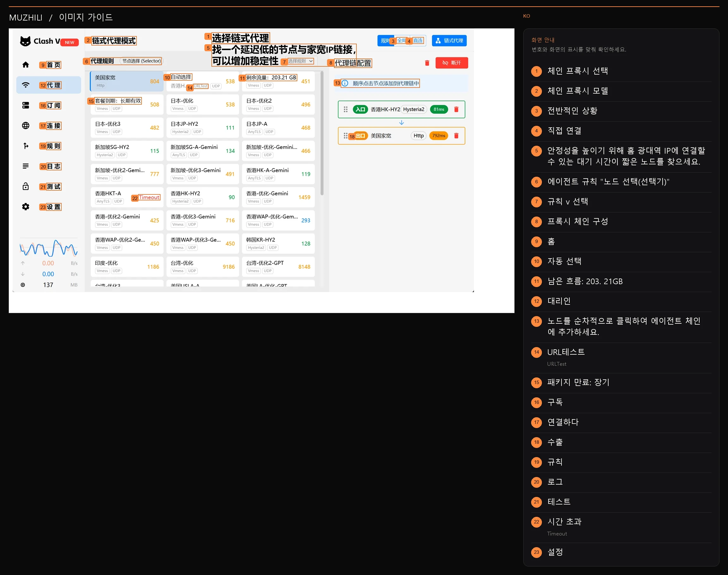This screenshot has height=575, width=728.
Task: Click the Clash Verge cat logo
Action: 25,41
